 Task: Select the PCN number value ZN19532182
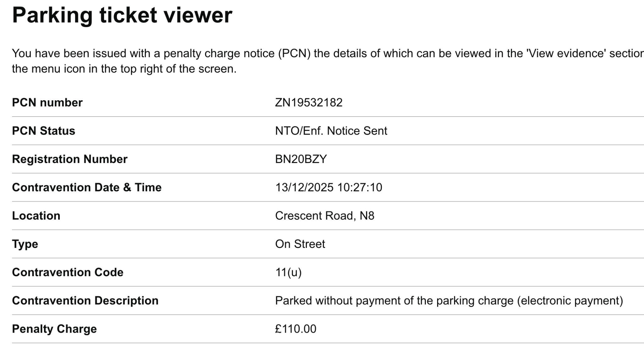[x=308, y=103]
